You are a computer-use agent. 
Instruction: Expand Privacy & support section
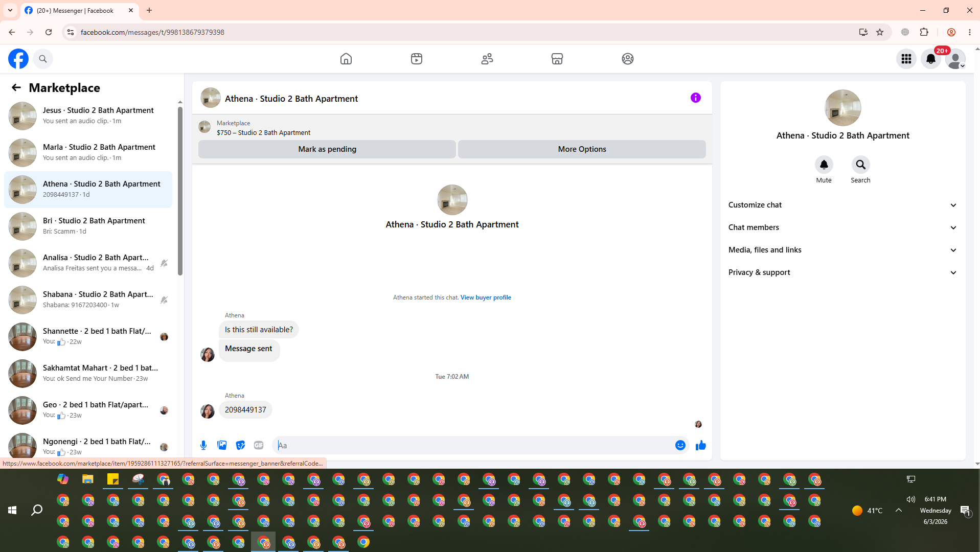tap(842, 272)
